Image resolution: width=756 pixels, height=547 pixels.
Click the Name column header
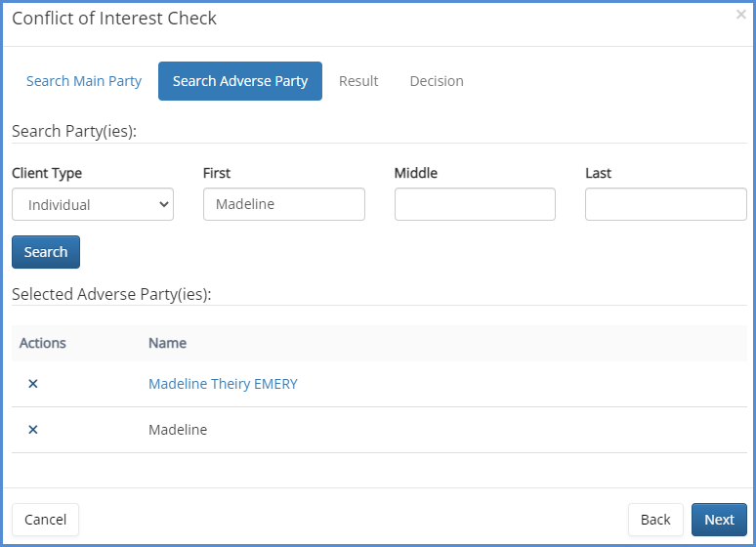167,343
